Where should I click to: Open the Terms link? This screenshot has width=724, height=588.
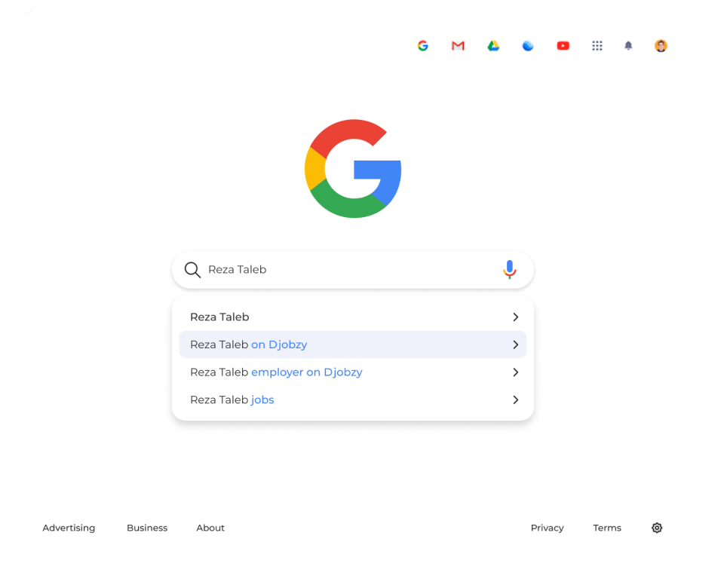tap(607, 528)
